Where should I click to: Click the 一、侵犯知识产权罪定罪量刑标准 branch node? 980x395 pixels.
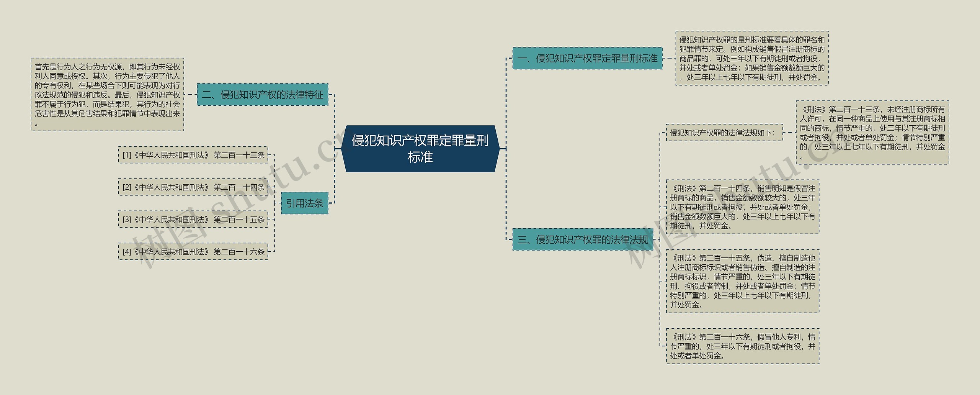point(587,58)
